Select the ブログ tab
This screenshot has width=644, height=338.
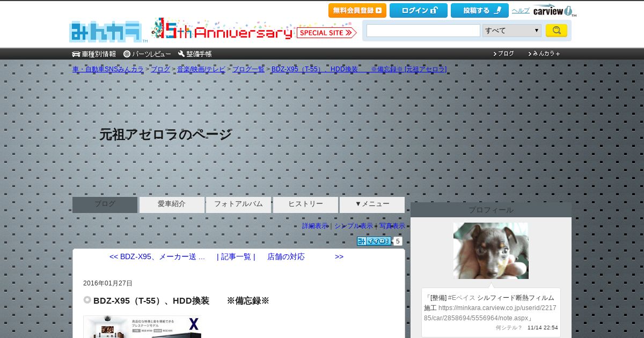105,204
